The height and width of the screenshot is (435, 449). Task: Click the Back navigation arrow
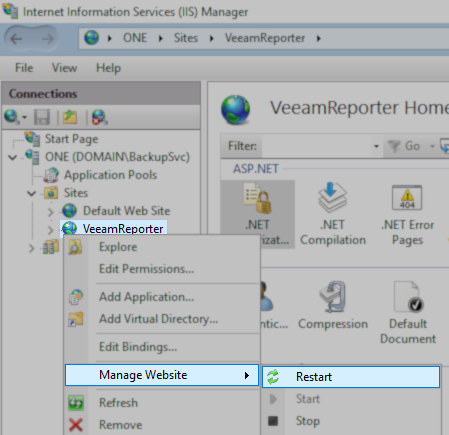point(16,39)
